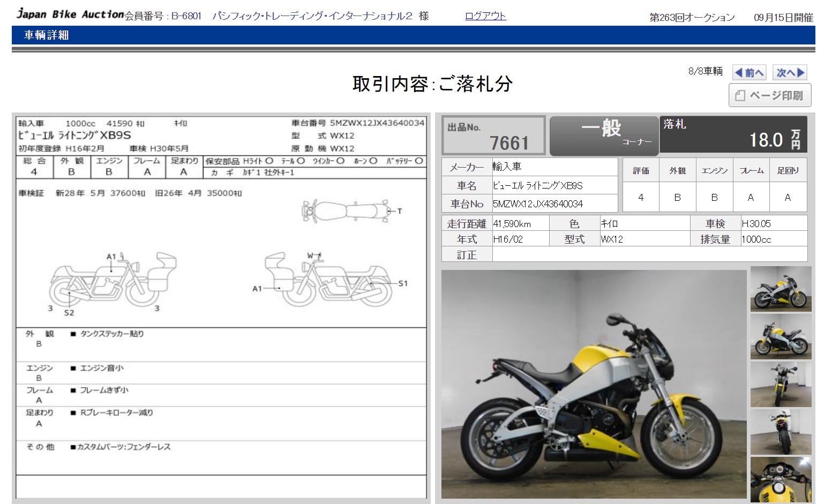
Task: Click the カギ1 社外キー1 key entry
Action: 268,172
